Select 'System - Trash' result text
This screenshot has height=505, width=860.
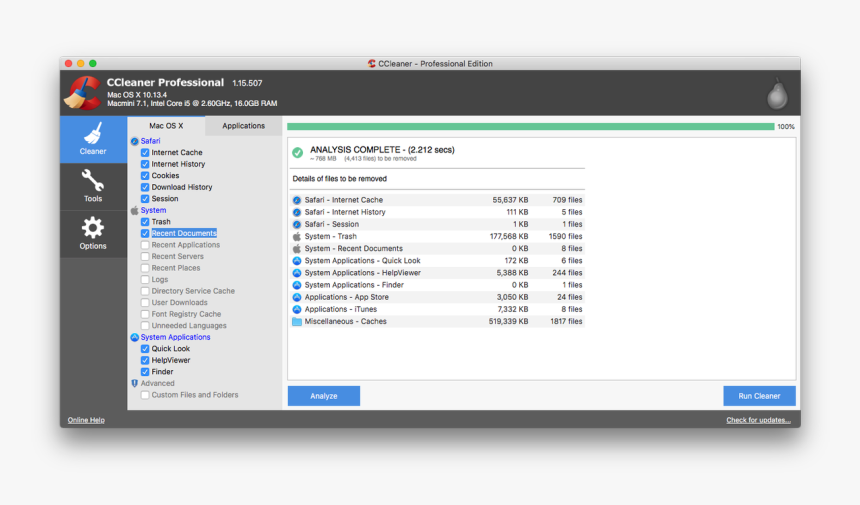pyautogui.click(x=331, y=236)
